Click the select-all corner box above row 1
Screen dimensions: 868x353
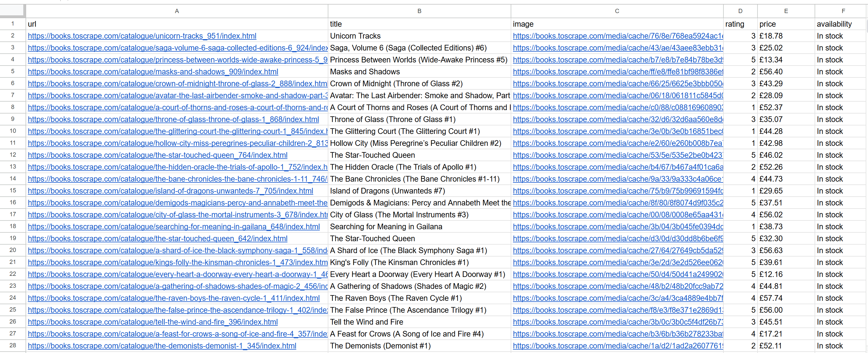point(12,10)
